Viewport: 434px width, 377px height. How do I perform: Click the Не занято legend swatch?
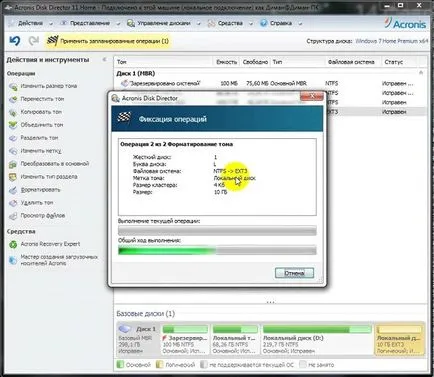(302, 365)
